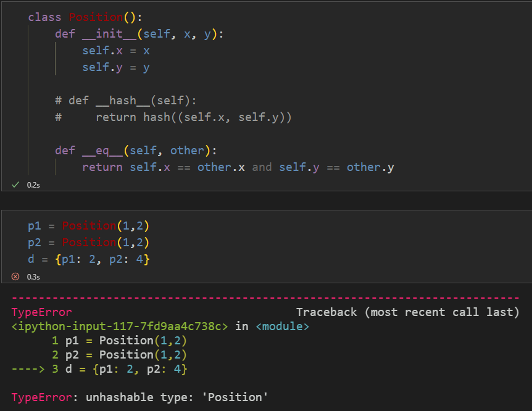The width and height of the screenshot is (532, 411).
Task: Open the ipython-input-117 traceback link
Action: (x=120, y=326)
